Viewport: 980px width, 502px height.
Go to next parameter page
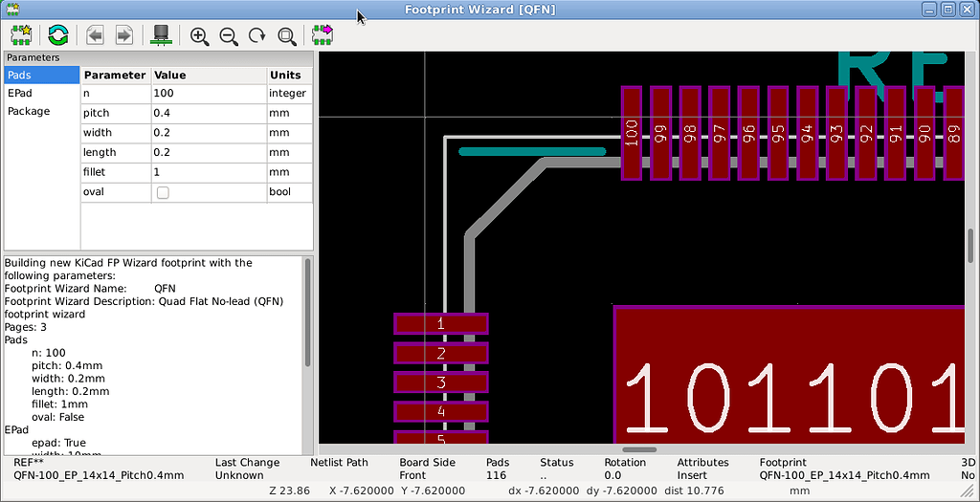[x=123, y=35]
